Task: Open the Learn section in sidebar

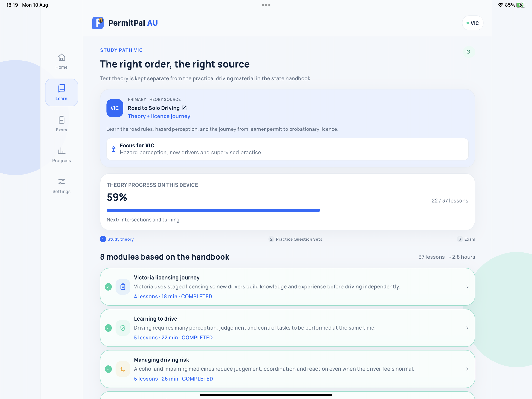Action: [61, 92]
